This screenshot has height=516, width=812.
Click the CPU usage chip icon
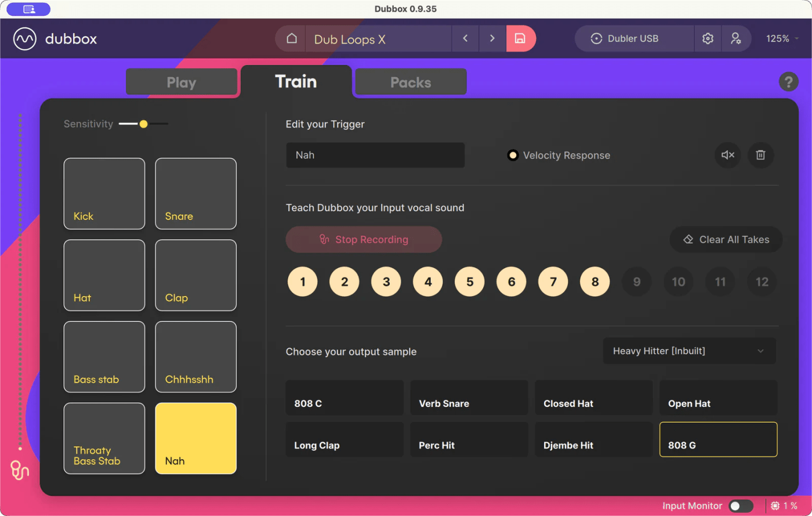coord(775,506)
